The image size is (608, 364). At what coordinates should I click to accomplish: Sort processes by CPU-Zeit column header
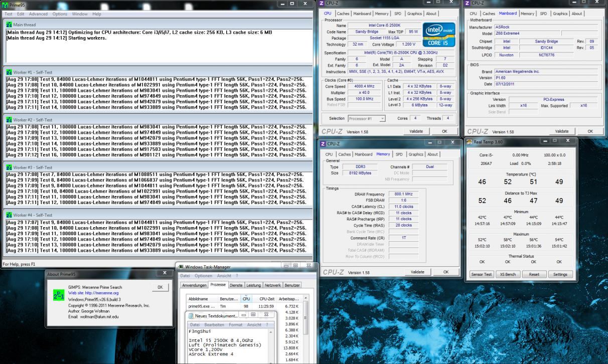click(x=265, y=298)
